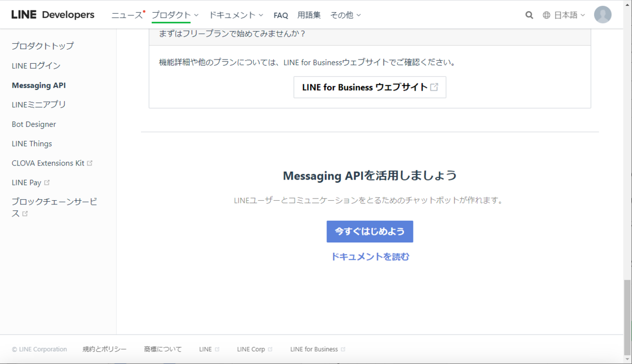This screenshot has width=632, height=364.
Task: Click external link icon next to LINE Pay
Action: coord(47,183)
